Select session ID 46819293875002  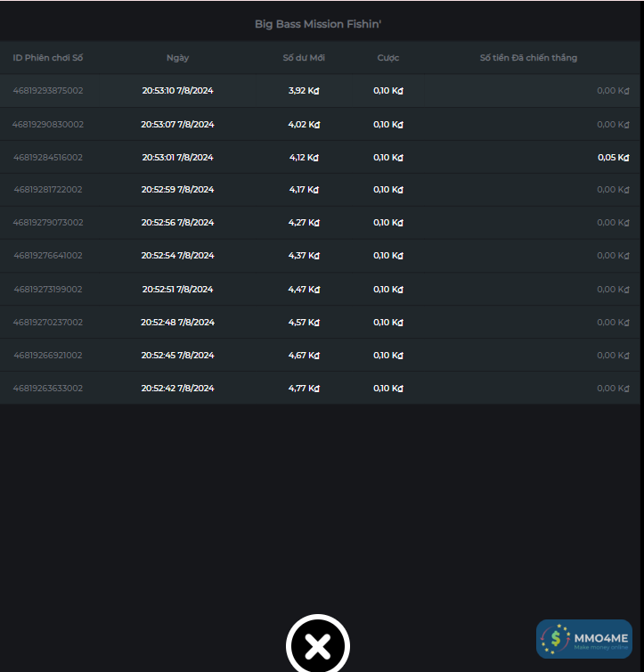(48, 90)
